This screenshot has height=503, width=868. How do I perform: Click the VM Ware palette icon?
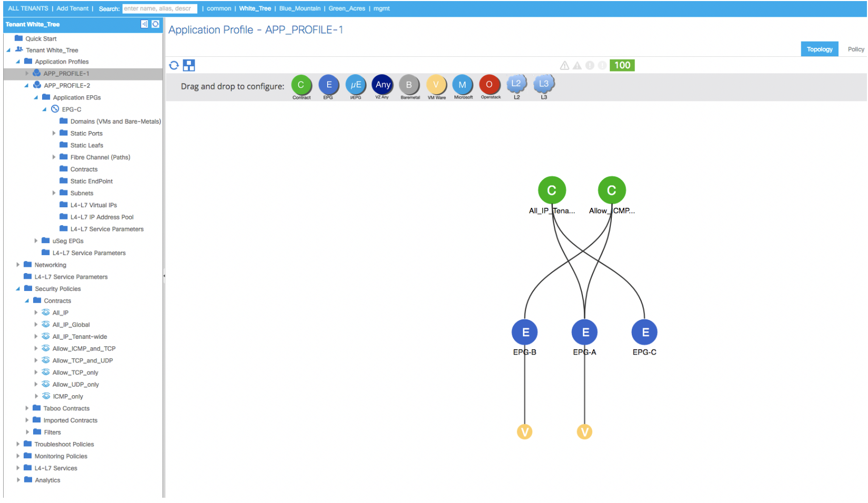pos(436,85)
